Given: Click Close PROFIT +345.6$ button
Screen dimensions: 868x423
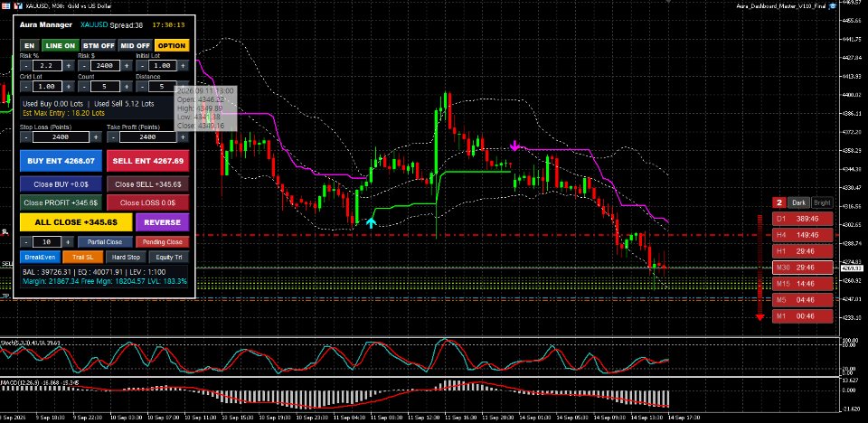Looking at the screenshot, I should tap(61, 202).
